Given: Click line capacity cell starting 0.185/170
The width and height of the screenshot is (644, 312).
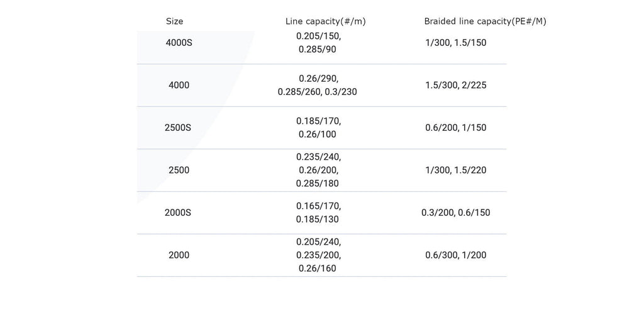Looking at the screenshot, I should 318,128.
